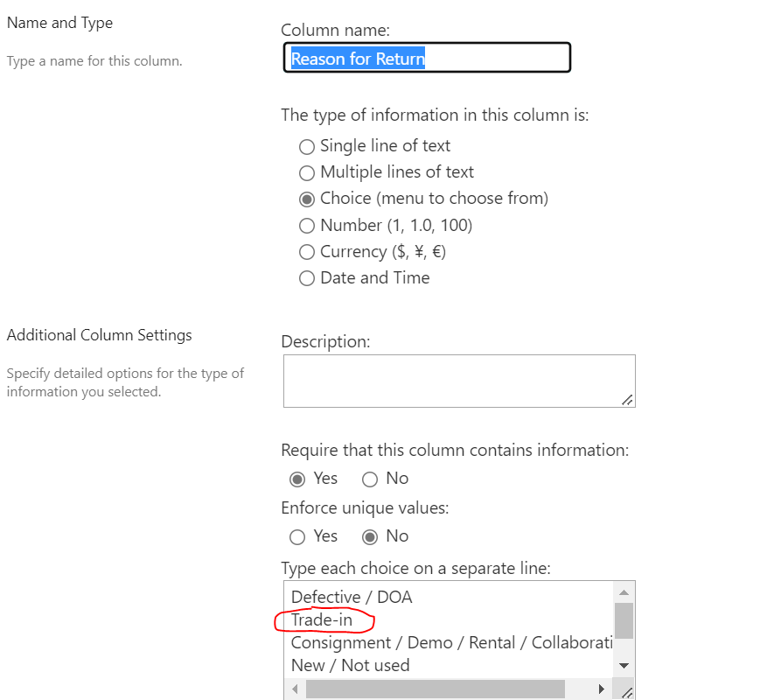This screenshot has height=700, width=767.
Task: Click the New / Not used choice line
Action: coord(350,665)
